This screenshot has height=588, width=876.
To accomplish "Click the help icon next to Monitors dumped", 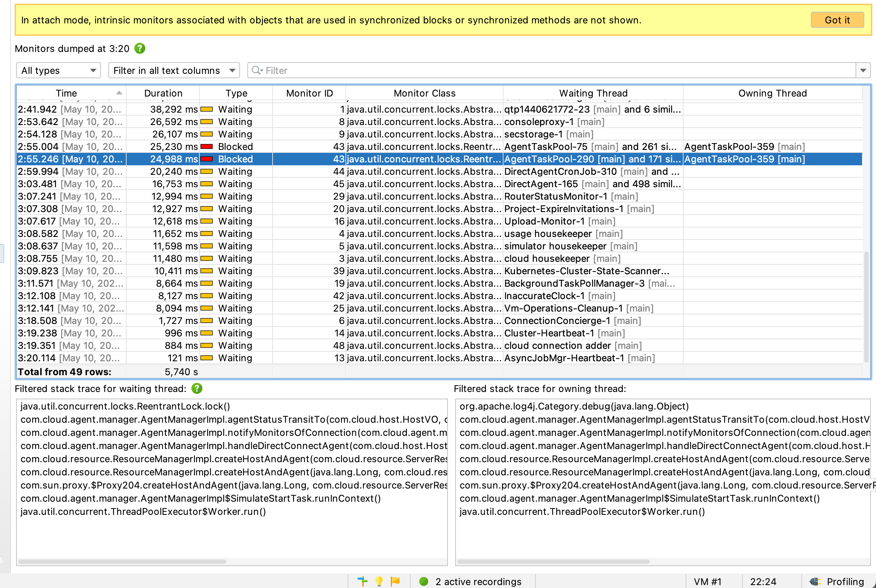I will coord(139,48).
